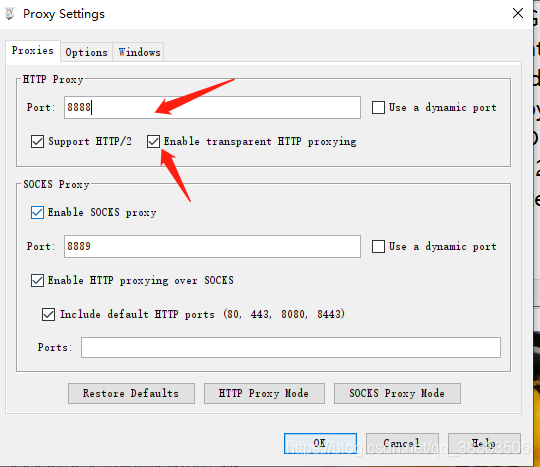Image resolution: width=540 pixels, height=467 pixels.
Task: Open the Windows tab
Action: tap(139, 52)
